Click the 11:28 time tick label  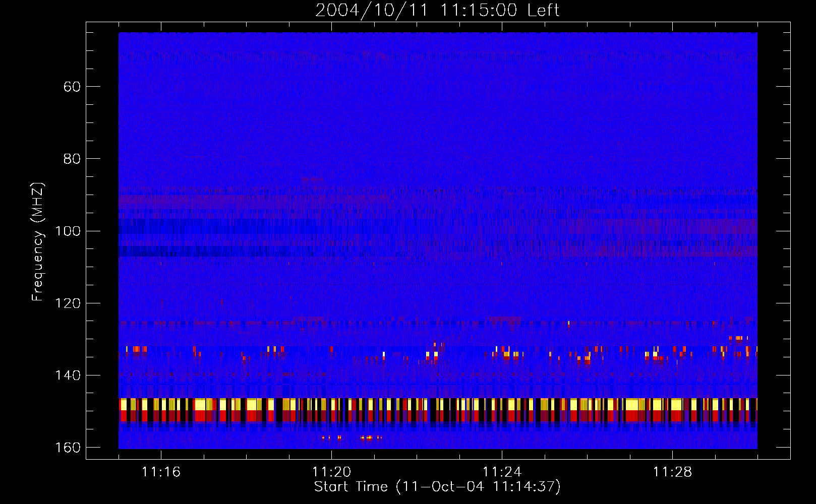(x=672, y=472)
